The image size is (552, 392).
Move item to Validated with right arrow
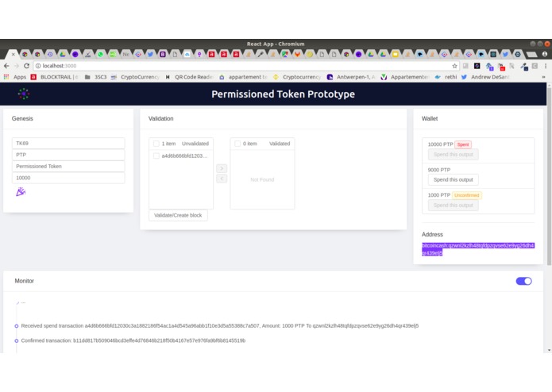point(222,168)
